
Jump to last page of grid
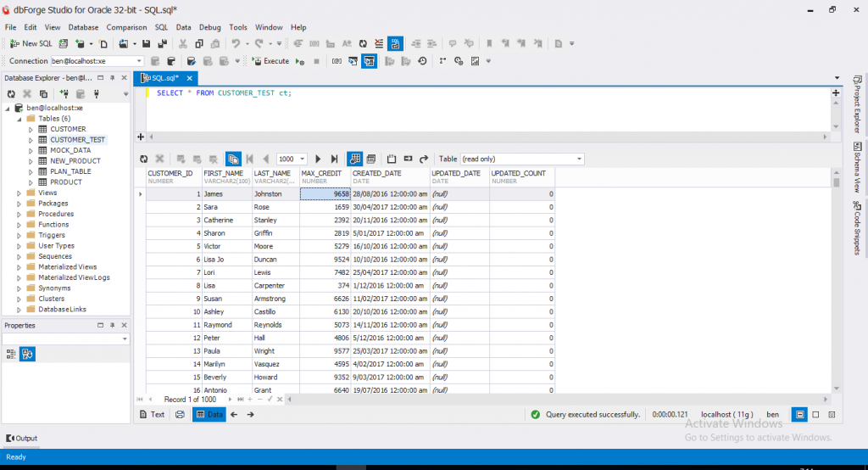pos(334,159)
